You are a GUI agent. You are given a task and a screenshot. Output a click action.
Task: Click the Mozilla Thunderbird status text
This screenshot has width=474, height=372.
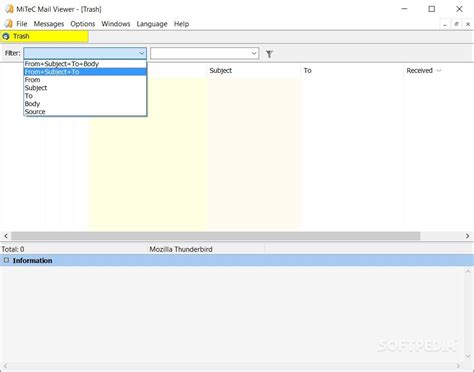pos(181,249)
